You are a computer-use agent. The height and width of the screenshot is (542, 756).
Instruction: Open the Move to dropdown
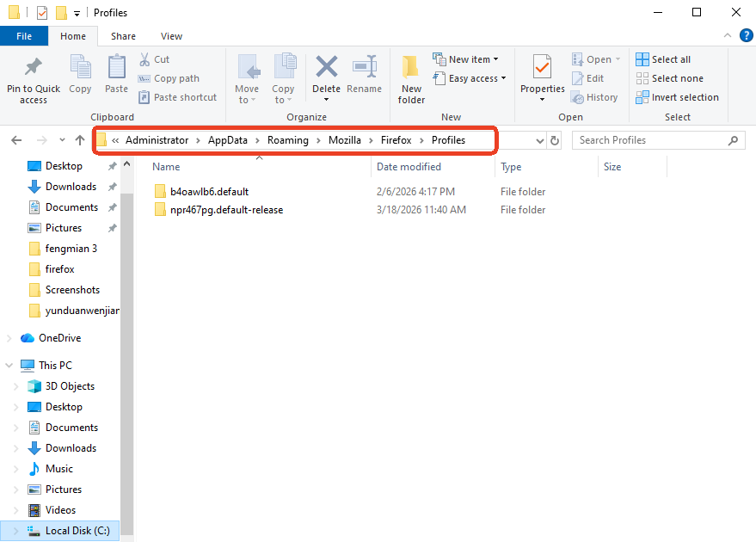(x=248, y=77)
